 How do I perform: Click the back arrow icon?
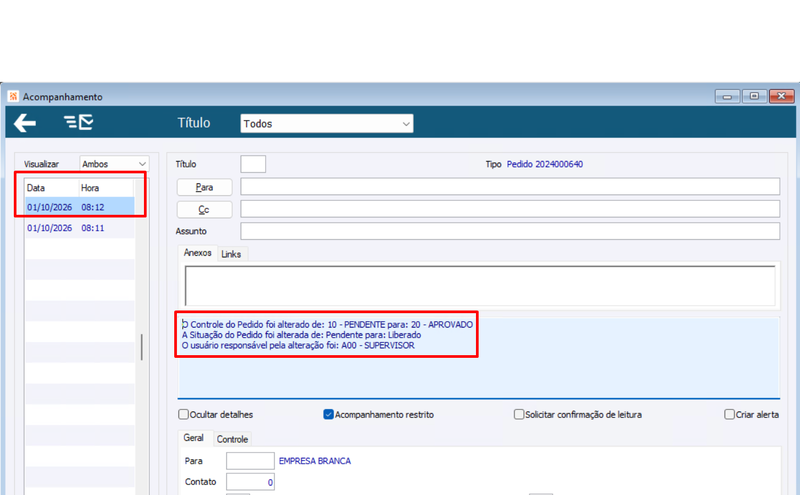coord(24,123)
